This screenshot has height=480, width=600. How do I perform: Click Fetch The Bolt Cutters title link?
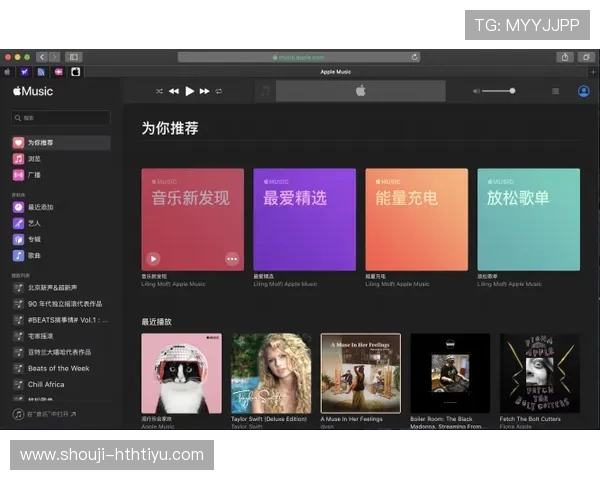530,419
